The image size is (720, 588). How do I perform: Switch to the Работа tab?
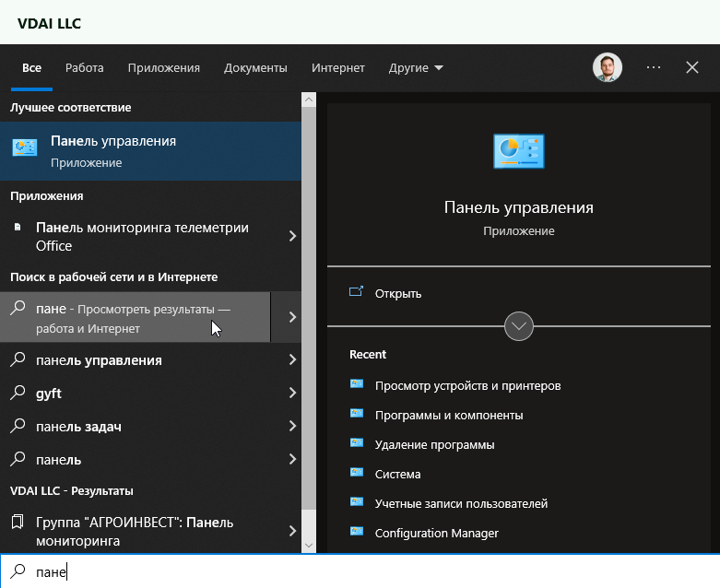click(x=85, y=68)
